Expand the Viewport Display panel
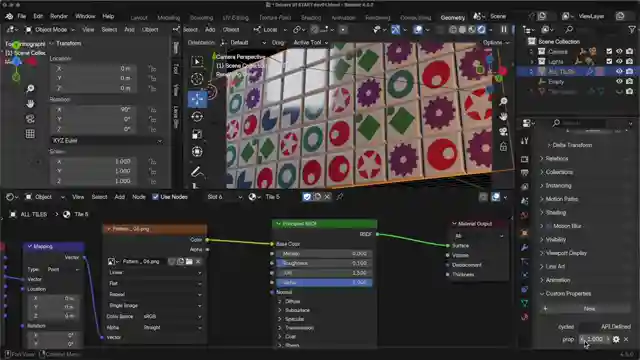This screenshot has height=360, width=640. tap(566, 253)
